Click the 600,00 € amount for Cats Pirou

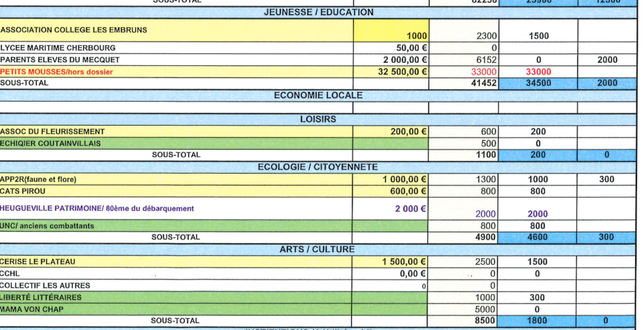click(408, 191)
